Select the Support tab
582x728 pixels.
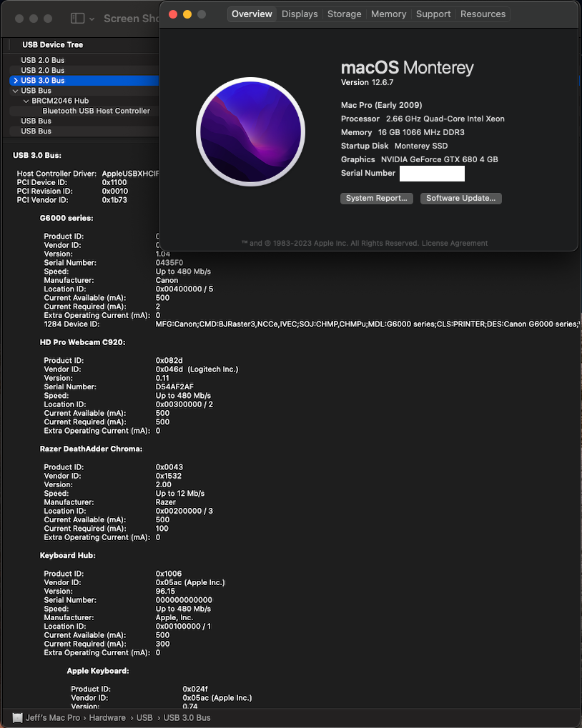[x=433, y=14]
